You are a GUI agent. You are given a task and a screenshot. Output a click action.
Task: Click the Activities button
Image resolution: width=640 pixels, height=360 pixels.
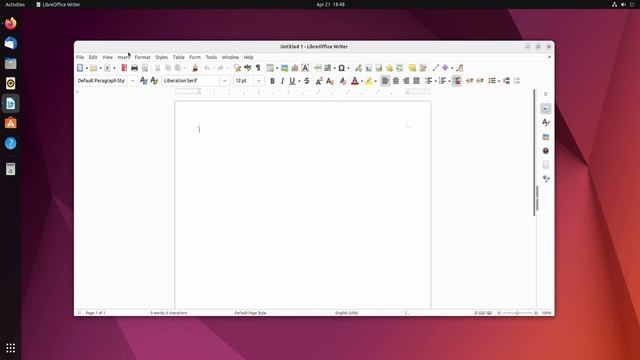[x=15, y=4]
